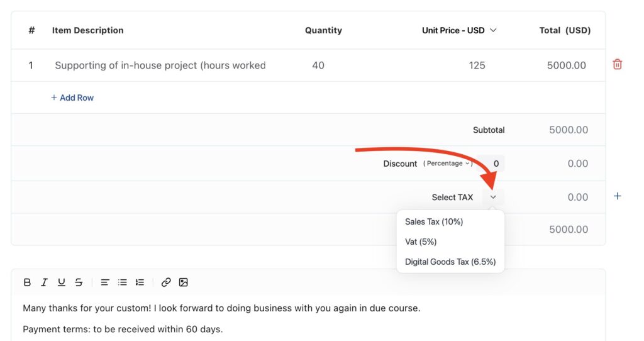Add another tax with the plus icon

[x=618, y=196]
